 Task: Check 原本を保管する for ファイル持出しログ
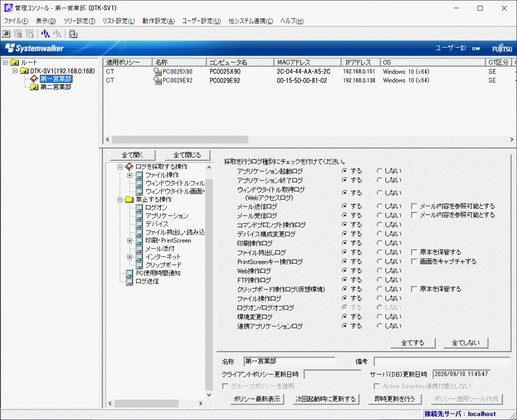414,252
